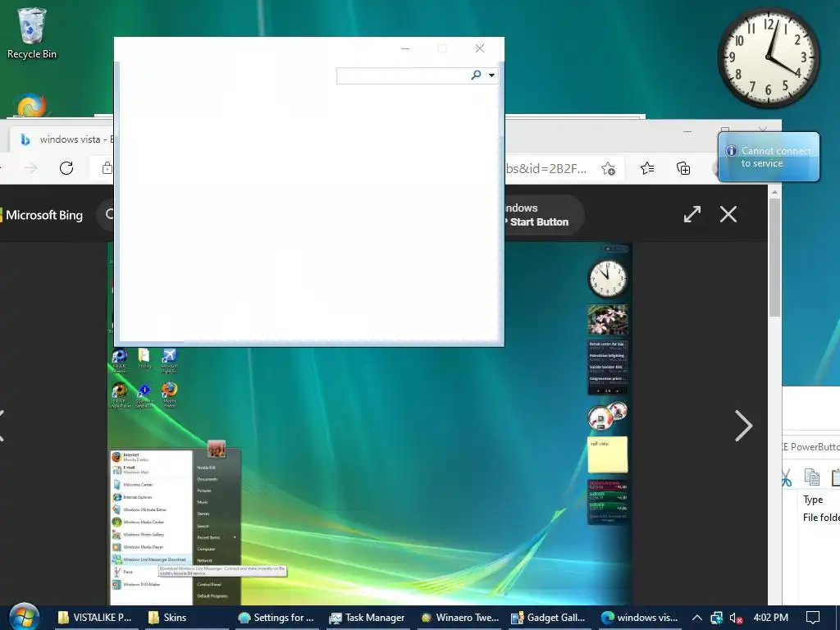Screen dimensions: 840x630
Task: Switch to Task Manager on taskbar
Action: [x=367, y=618]
